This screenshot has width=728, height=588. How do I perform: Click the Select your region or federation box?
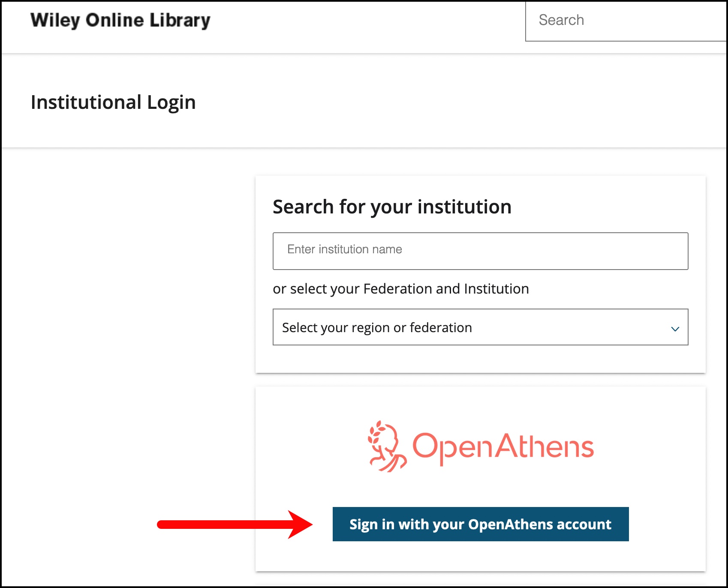coord(480,327)
